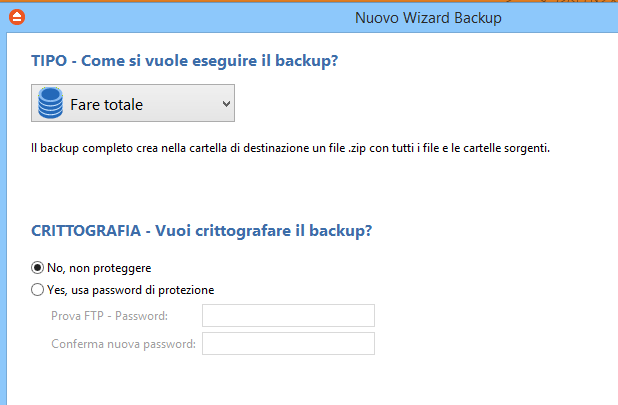Open the "Fare totale" backup type dropdown
The image size is (618, 405).
tap(133, 103)
